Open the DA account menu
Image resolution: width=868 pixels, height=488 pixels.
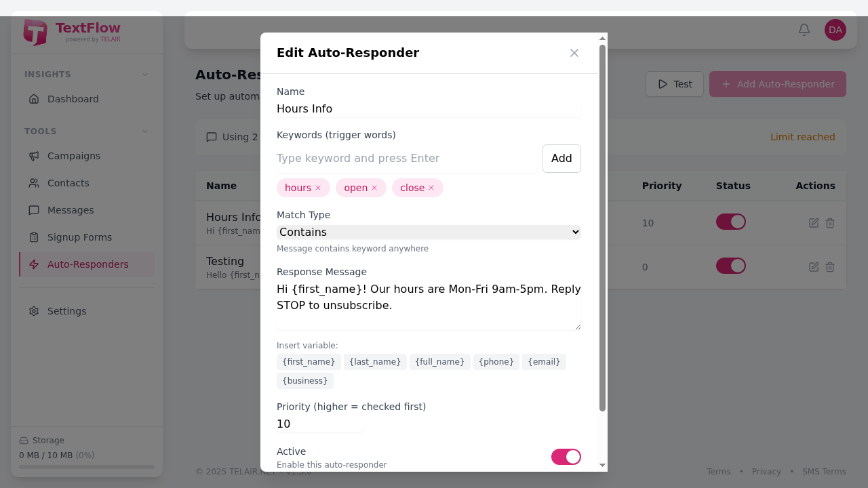pyautogui.click(x=835, y=30)
